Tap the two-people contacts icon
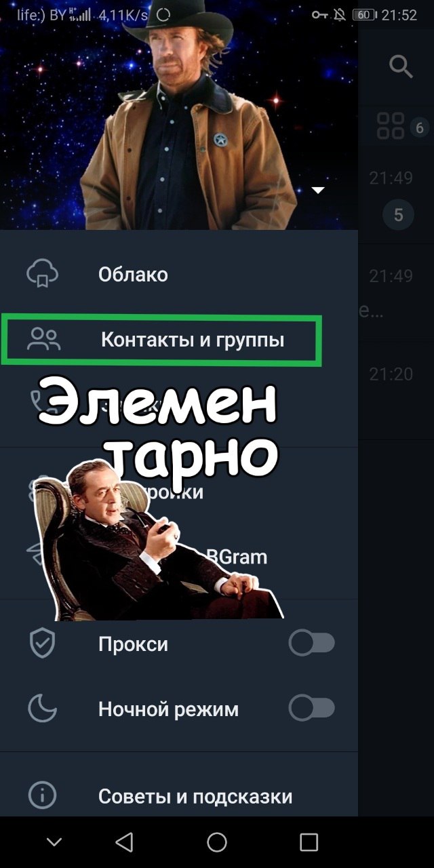The width and height of the screenshot is (434, 868). [x=44, y=339]
